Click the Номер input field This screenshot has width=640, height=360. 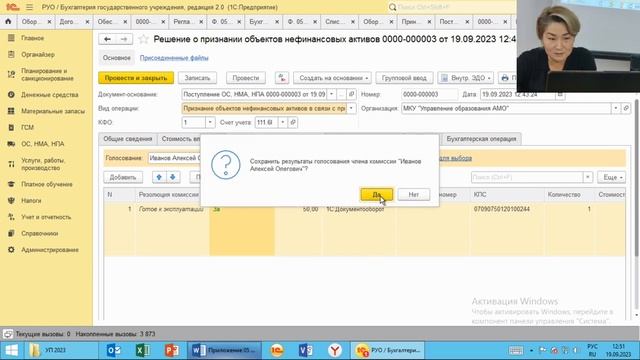429,94
